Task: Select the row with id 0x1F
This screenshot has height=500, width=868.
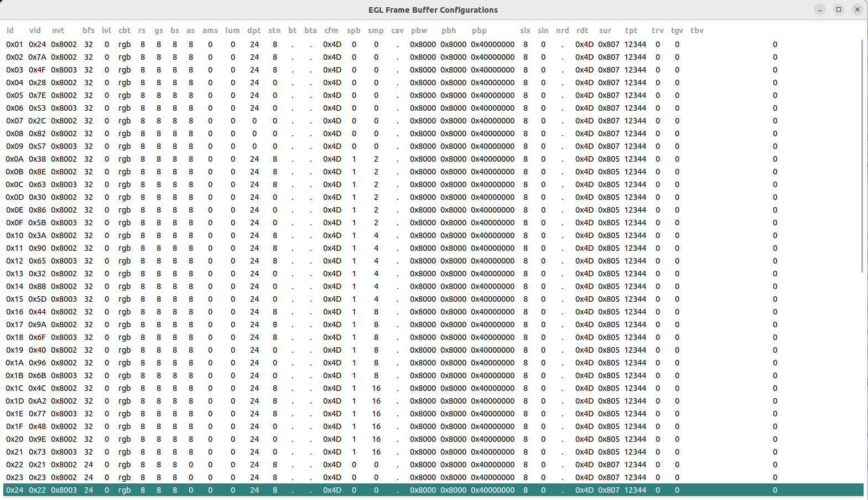Action: tap(433, 426)
